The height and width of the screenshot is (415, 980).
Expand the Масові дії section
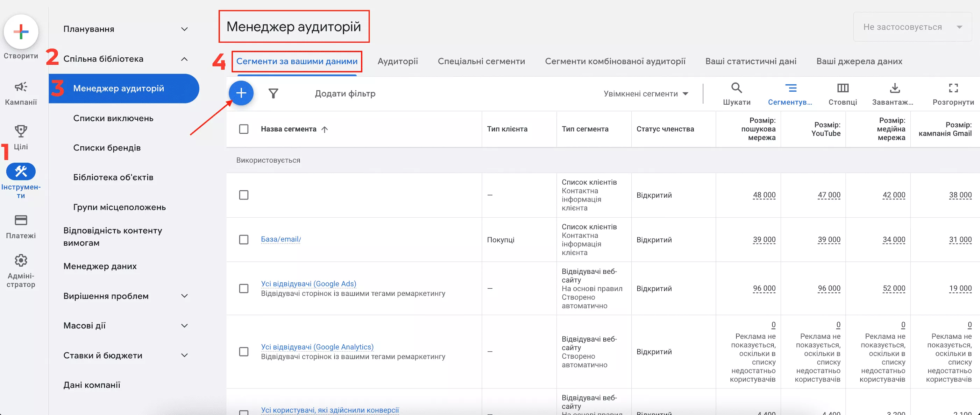[x=185, y=326]
